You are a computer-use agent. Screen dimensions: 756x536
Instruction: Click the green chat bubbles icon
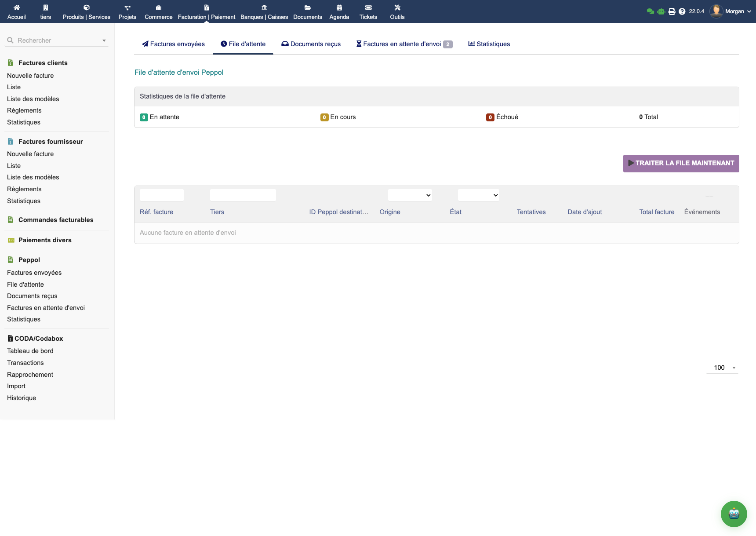[650, 11]
